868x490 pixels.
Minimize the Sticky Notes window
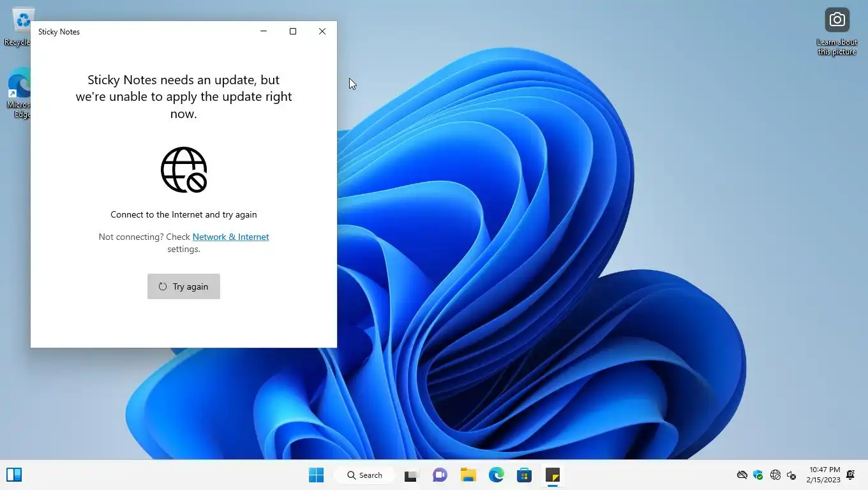click(x=264, y=31)
